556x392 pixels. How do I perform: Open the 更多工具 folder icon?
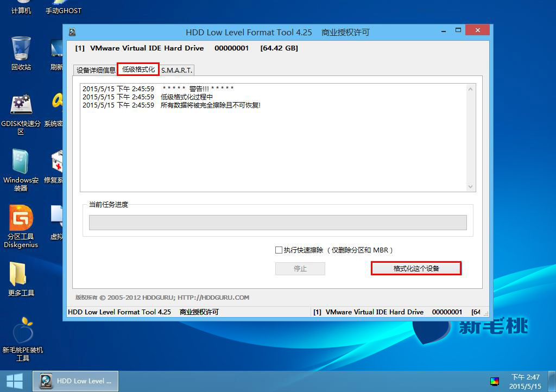21,279
